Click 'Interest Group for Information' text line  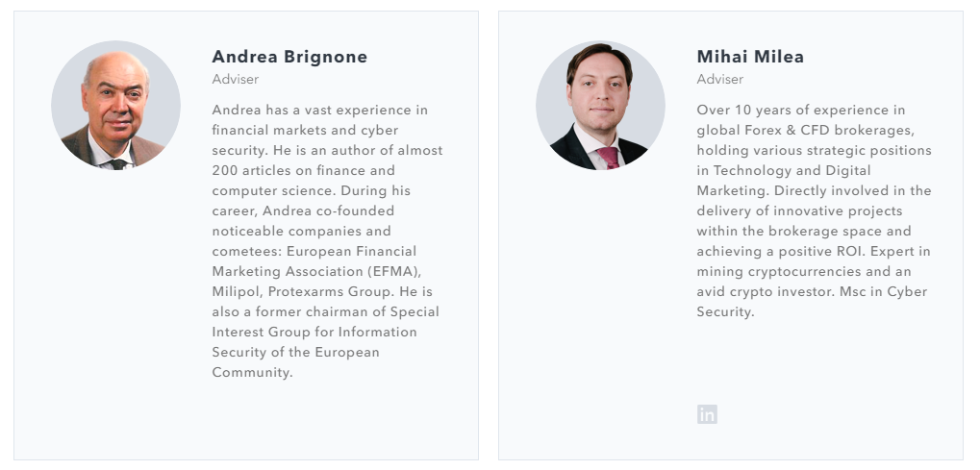point(314,332)
